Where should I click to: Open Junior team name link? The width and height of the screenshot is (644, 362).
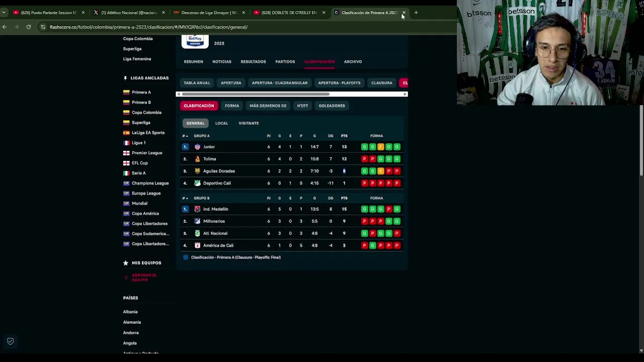pyautogui.click(x=209, y=147)
